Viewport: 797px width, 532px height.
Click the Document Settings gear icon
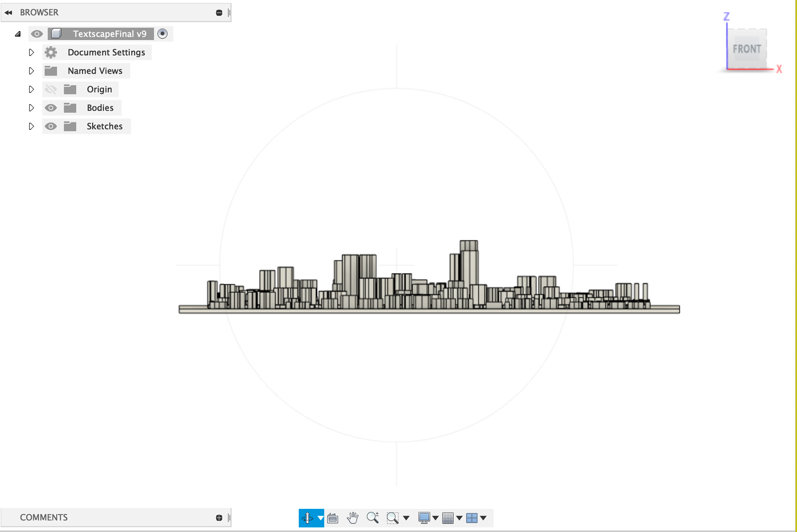tap(51, 52)
